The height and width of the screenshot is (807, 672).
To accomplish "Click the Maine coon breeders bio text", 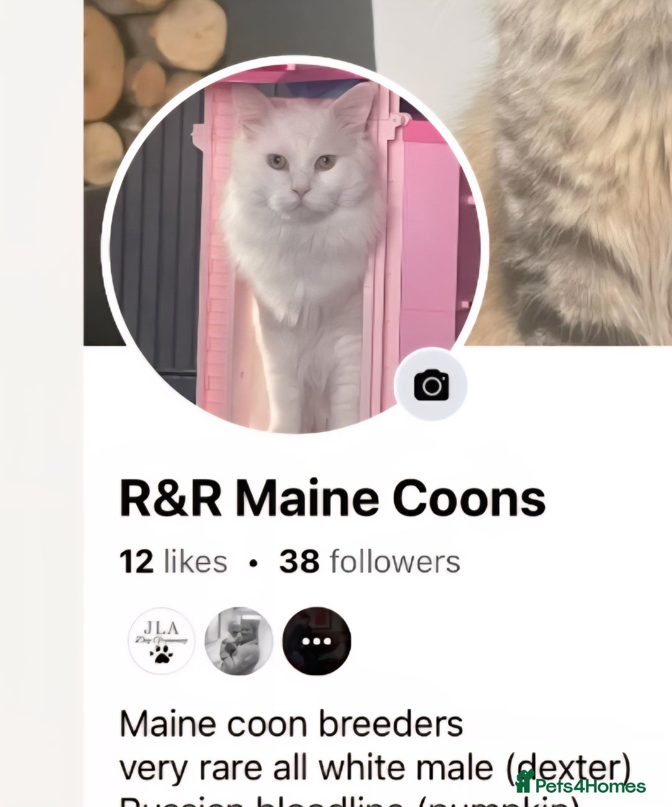I will [x=291, y=725].
